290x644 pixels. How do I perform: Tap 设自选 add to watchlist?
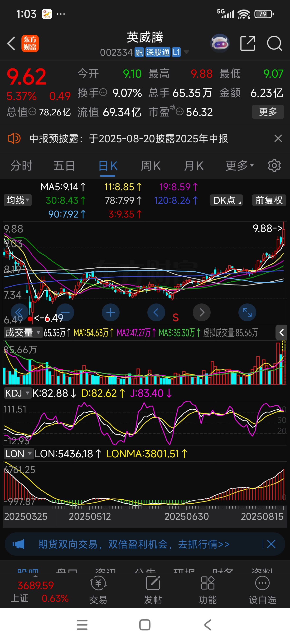click(262, 590)
